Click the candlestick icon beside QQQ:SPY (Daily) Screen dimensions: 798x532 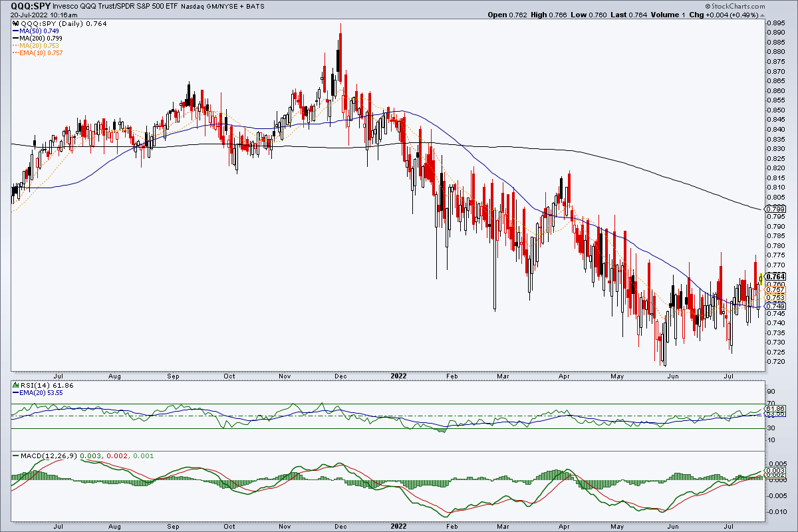(16, 24)
